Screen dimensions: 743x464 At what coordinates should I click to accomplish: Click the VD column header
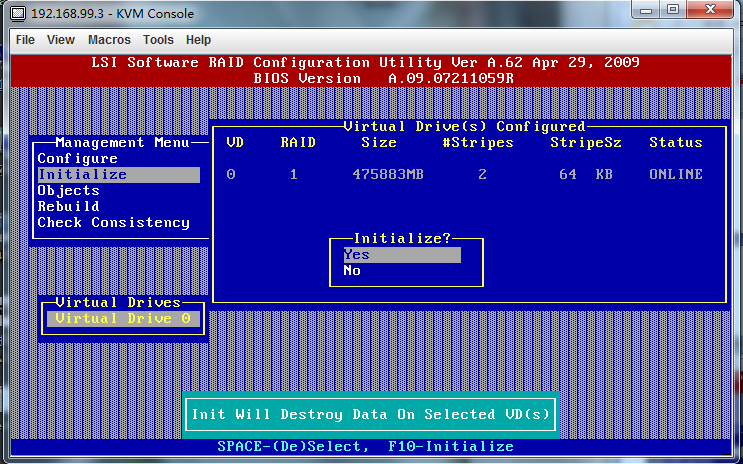[x=235, y=143]
